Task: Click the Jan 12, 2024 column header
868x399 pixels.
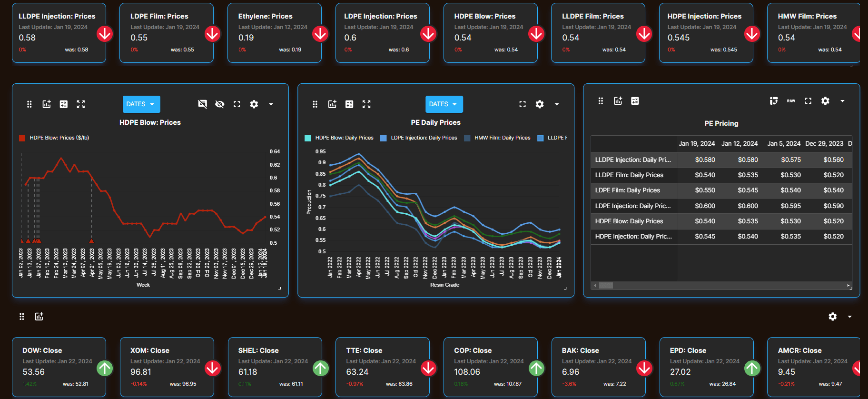Action: 740,143
